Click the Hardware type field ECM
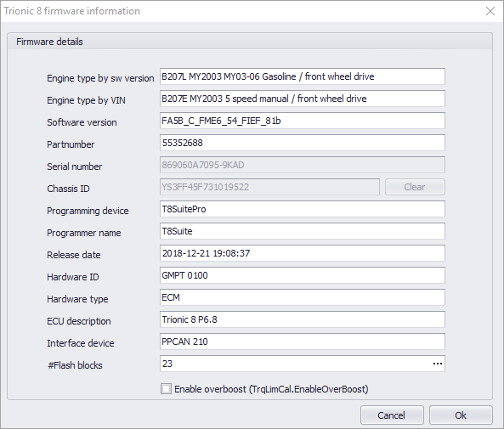The width and height of the screenshot is (504, 429). point(303,297)
